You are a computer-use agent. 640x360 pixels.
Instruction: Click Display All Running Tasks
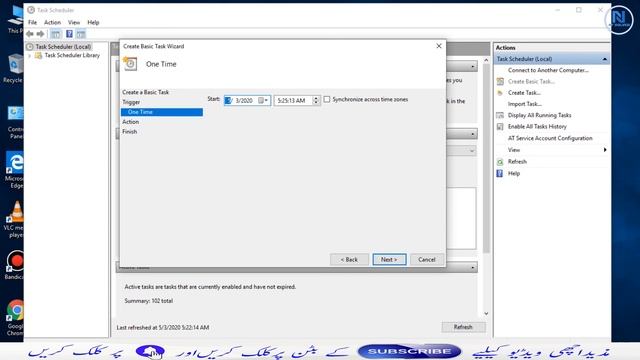[539, 115]
